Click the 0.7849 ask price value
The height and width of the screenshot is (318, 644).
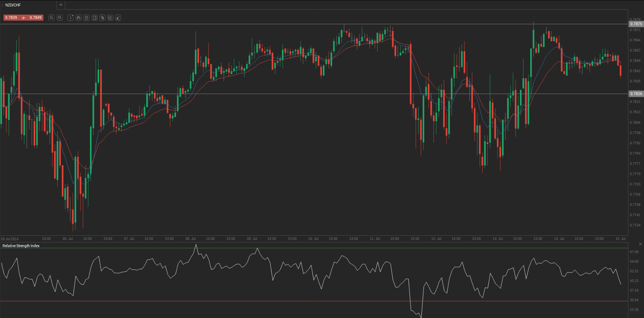[36, 17]
